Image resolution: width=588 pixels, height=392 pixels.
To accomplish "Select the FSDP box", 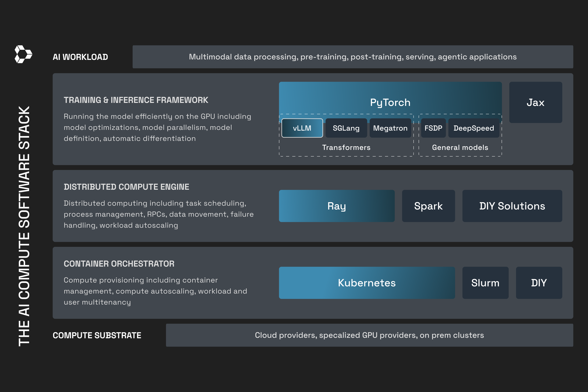I will click(433, 128).
